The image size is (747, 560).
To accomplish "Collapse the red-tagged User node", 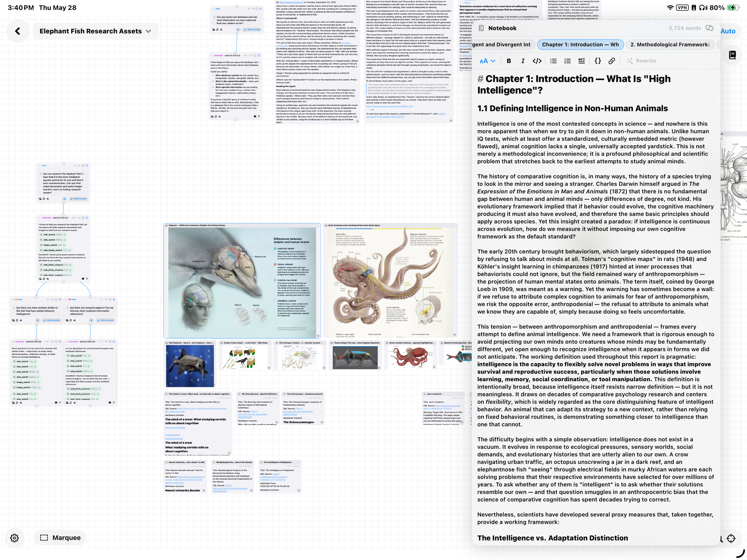I will (x=114, y=299).
